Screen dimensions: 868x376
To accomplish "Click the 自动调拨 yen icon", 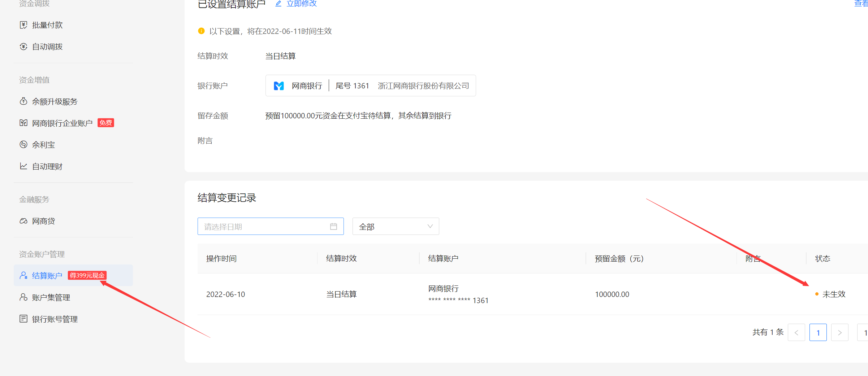I will [x=23, y=47].
